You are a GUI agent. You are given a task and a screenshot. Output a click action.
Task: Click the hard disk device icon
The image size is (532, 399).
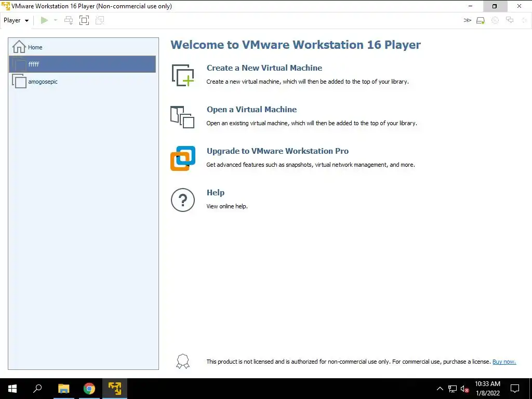tap(481, 20)
